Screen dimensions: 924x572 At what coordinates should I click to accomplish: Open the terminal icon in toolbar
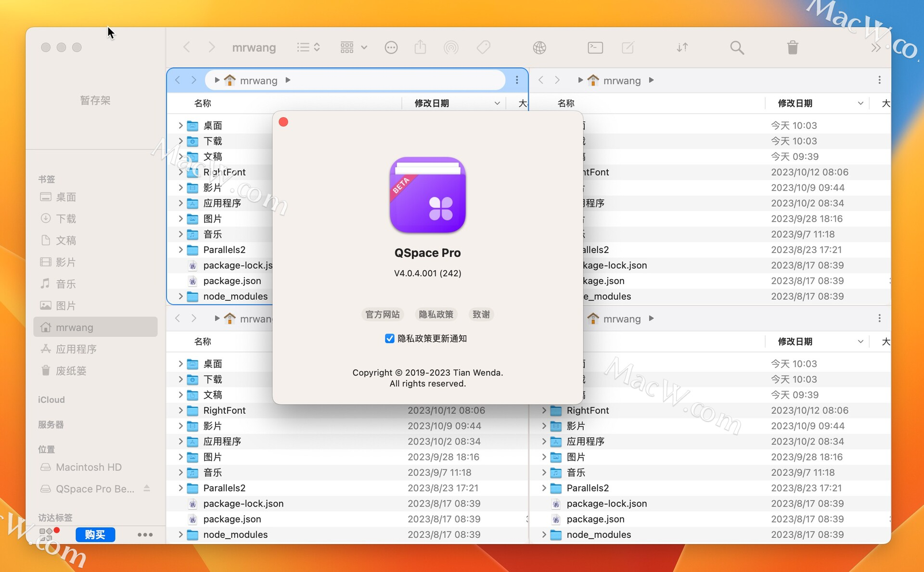595,47
